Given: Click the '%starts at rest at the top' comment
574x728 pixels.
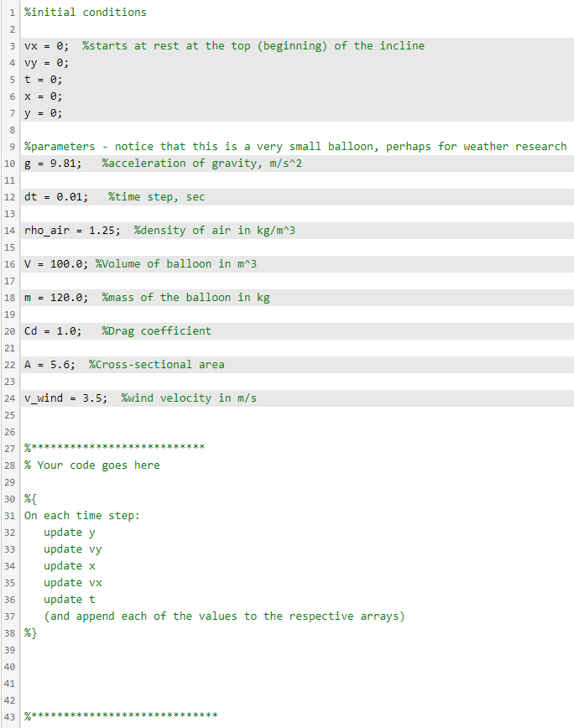Looking at the screenshot, I should (253, 46).
